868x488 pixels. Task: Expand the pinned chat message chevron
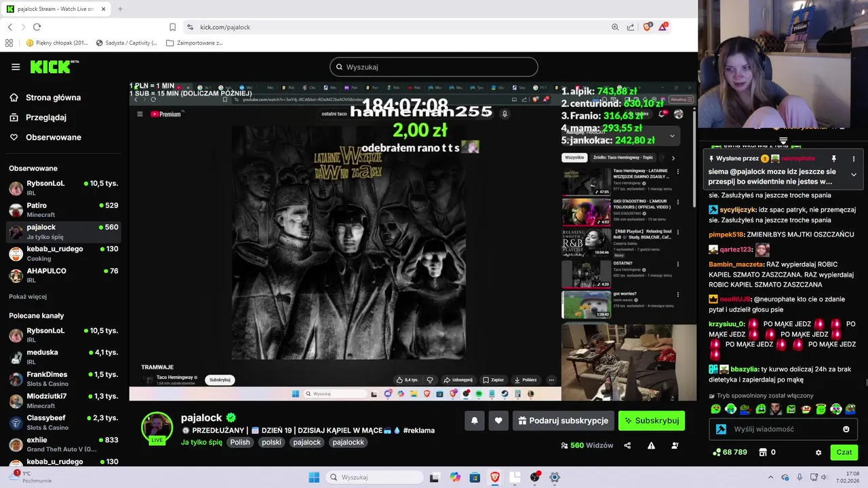[854, 174]
